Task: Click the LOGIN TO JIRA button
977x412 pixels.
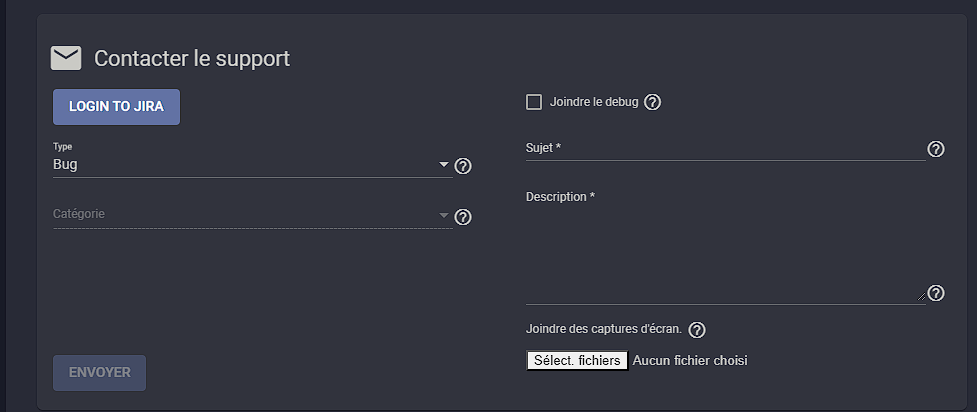Action: (117, 107)
